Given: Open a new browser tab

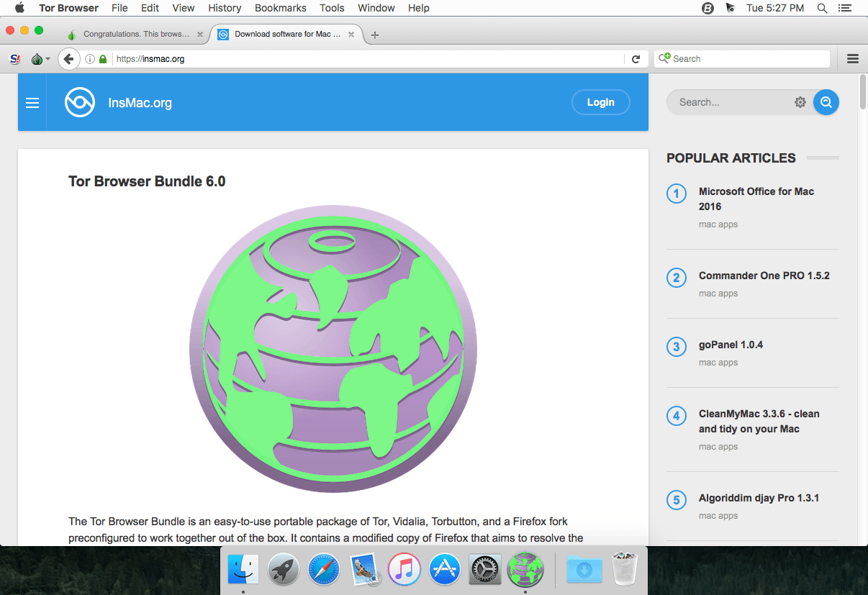Looking at the screenshot, I should (375, 35).
